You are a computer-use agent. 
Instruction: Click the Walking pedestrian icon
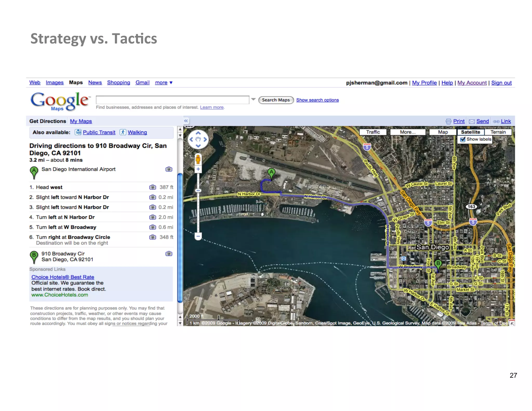pyautogui.click(x=123, y=132)
